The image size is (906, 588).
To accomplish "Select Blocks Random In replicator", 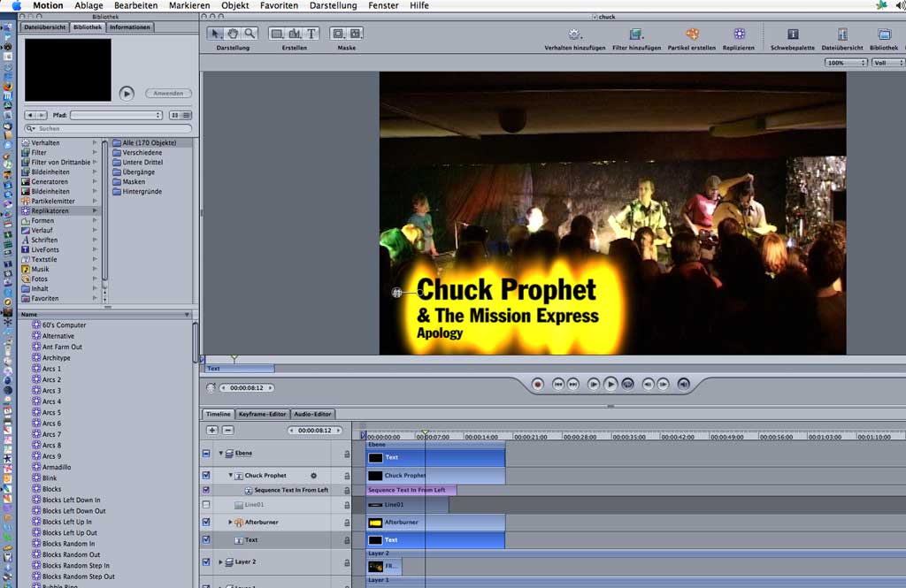I will click(68, 544).
